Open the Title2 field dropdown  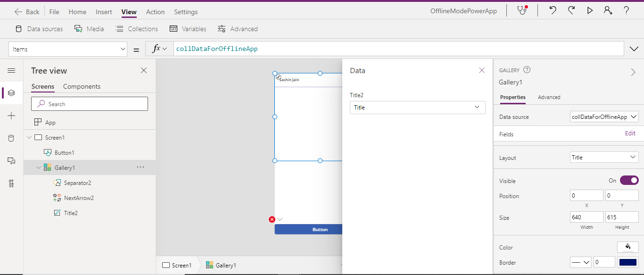[417, 107]
